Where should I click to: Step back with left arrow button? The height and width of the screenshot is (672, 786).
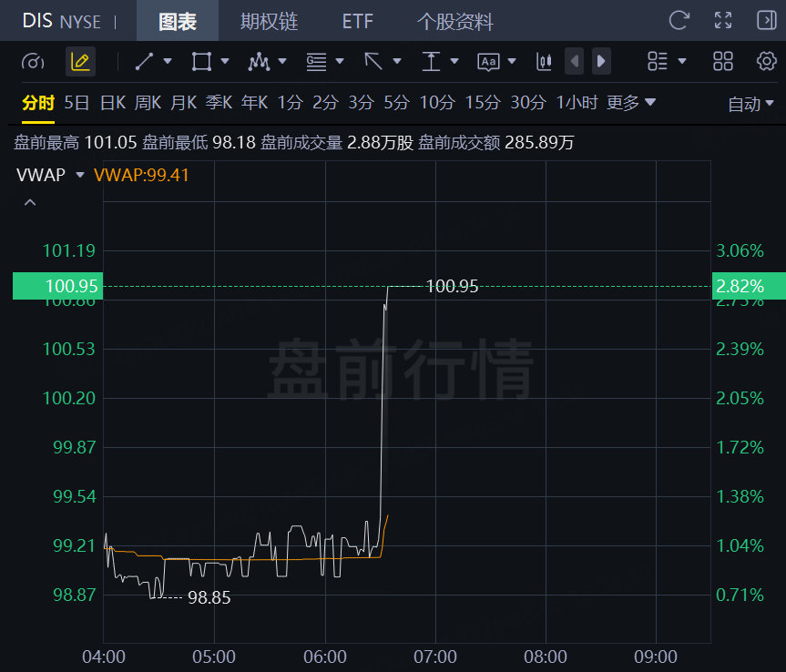point(575,61)
